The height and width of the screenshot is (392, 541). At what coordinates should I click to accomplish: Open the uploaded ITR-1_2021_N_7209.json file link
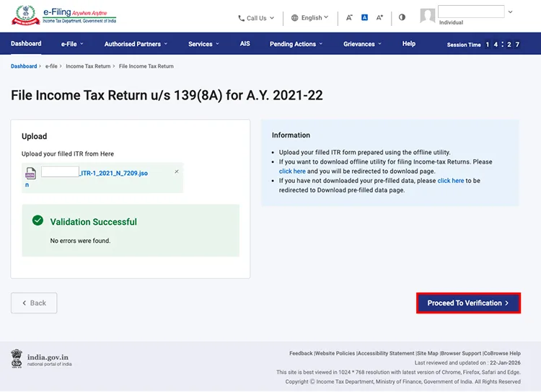114,173
